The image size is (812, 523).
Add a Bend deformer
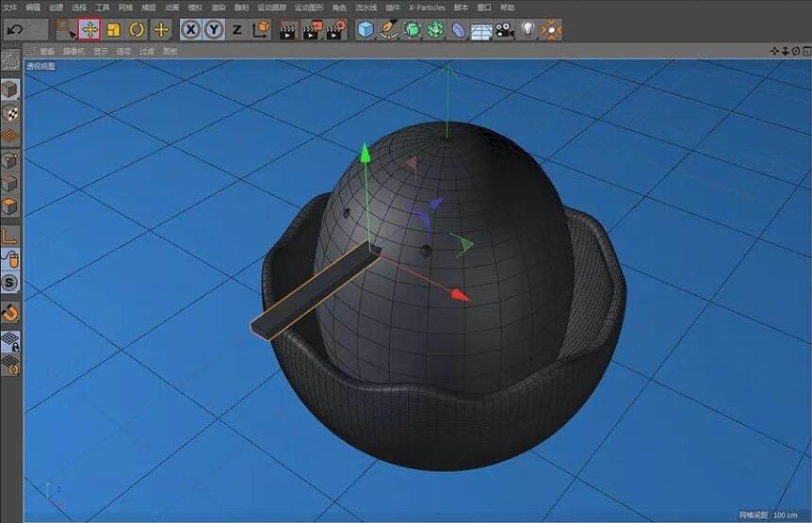[459, 29]
